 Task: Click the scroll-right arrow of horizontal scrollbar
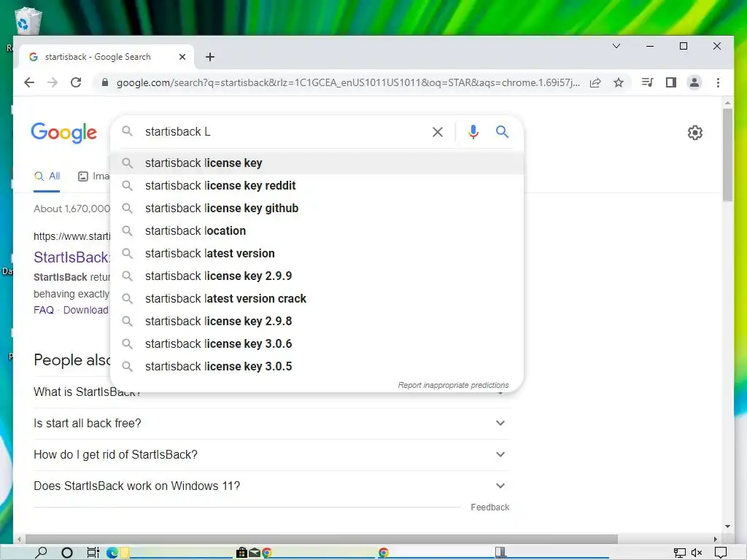click(x=715, y=539)
